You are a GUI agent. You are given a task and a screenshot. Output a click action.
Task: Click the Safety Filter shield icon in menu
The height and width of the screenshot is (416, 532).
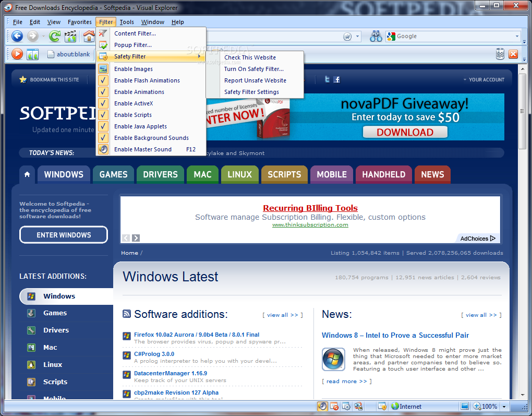[103, 56]
